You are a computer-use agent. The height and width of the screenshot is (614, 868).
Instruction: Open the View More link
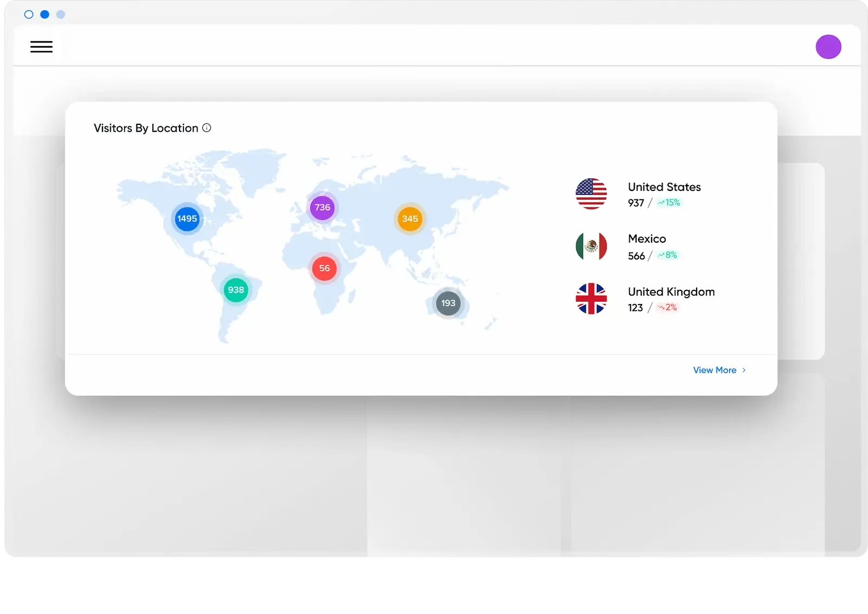[x=714, y=370]
